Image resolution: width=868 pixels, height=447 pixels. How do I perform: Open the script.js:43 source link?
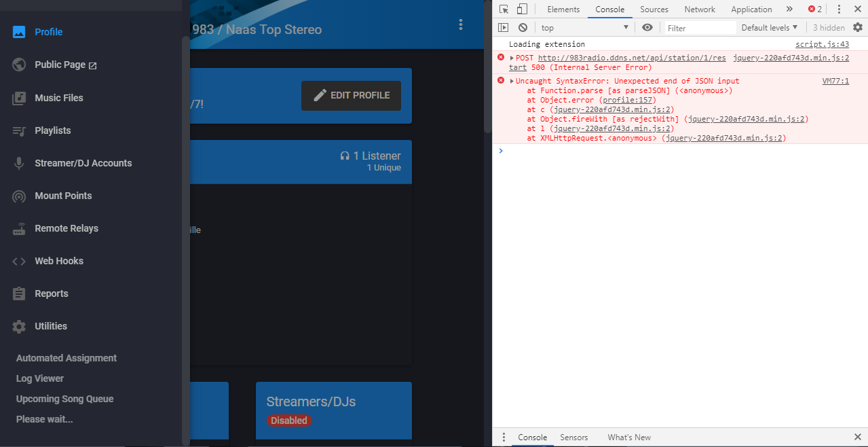coord(822,43)
